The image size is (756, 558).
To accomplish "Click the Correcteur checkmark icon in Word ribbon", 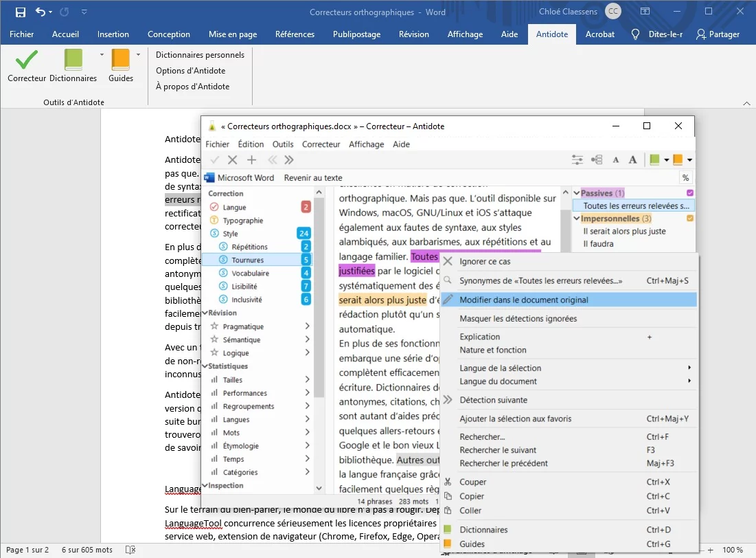I will pyautogui.click(x=27, y=60).
